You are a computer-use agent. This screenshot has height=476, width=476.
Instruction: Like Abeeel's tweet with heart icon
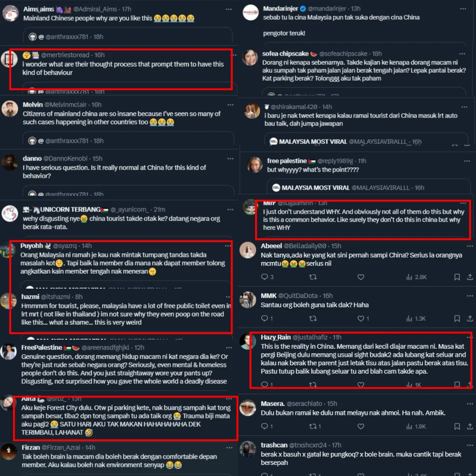tap(361, 277)
